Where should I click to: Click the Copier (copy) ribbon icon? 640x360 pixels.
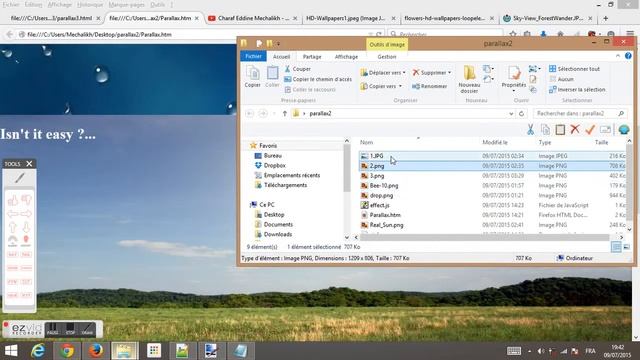pyautogui.click(x=253, y=76)
